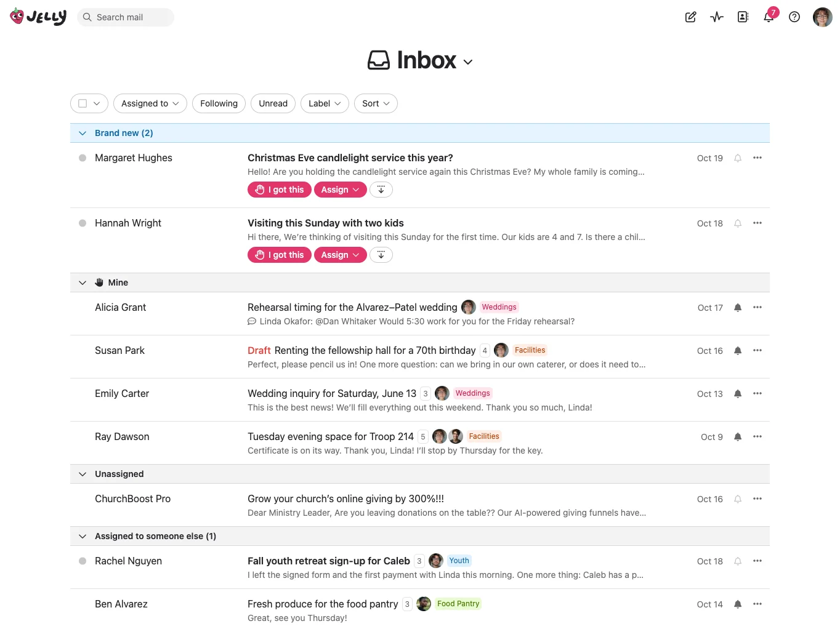The height and width of the screenshot is (629, 840).
Task: Toggle notification bell for Hannah Wright email
Action: (738, 223)
